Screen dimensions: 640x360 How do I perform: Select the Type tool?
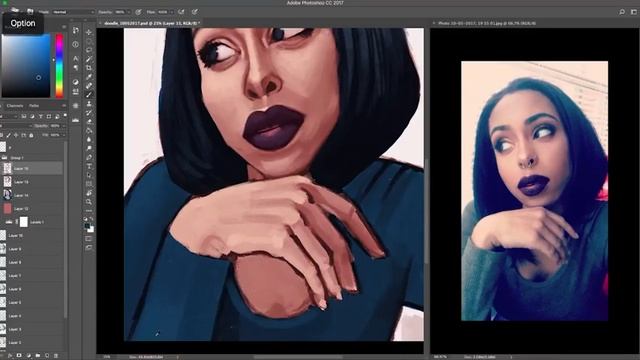pyautogui.click(x=89, y=167)
